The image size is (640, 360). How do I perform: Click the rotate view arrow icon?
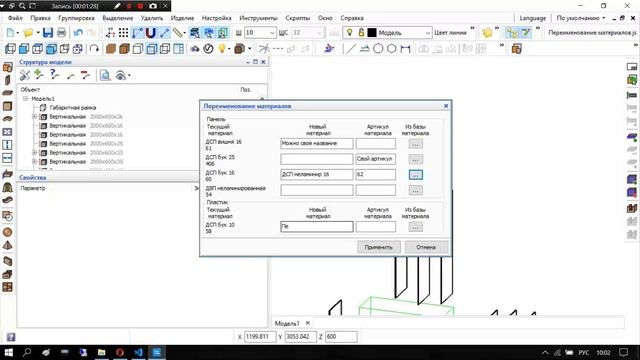(94, 49)
